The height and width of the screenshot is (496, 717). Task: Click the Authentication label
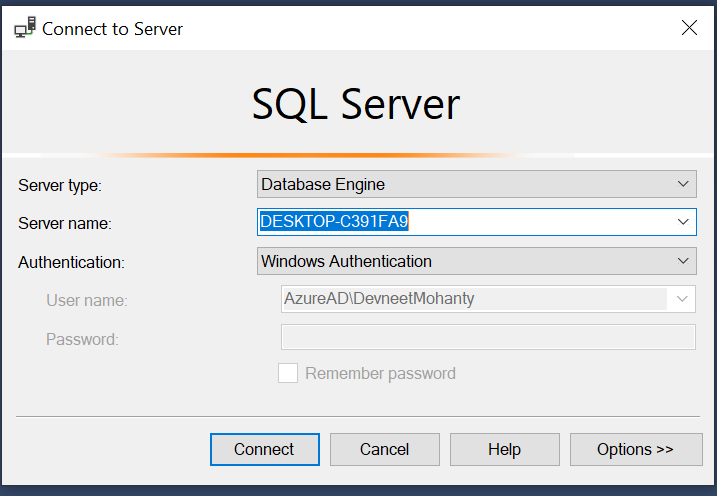pyautogui.click(x=71, y=262)
